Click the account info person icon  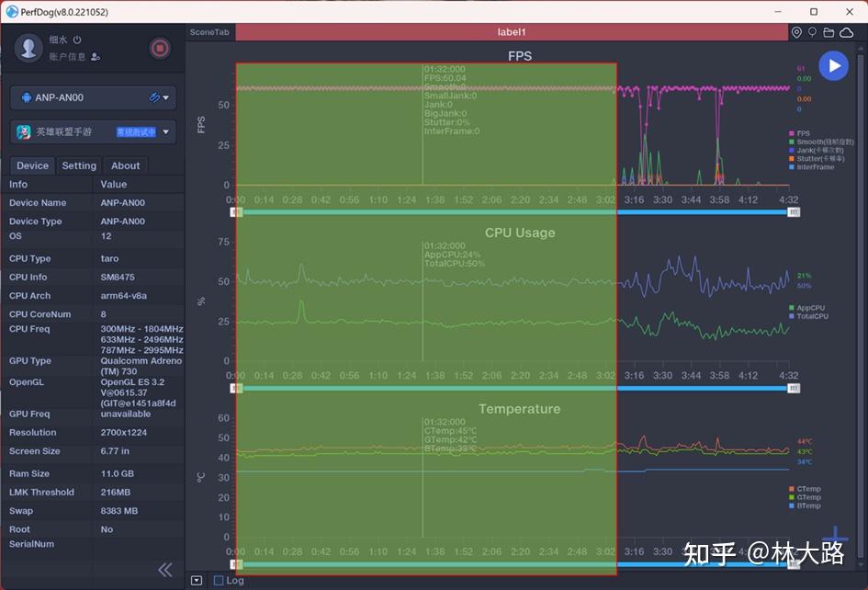point(96,56)
